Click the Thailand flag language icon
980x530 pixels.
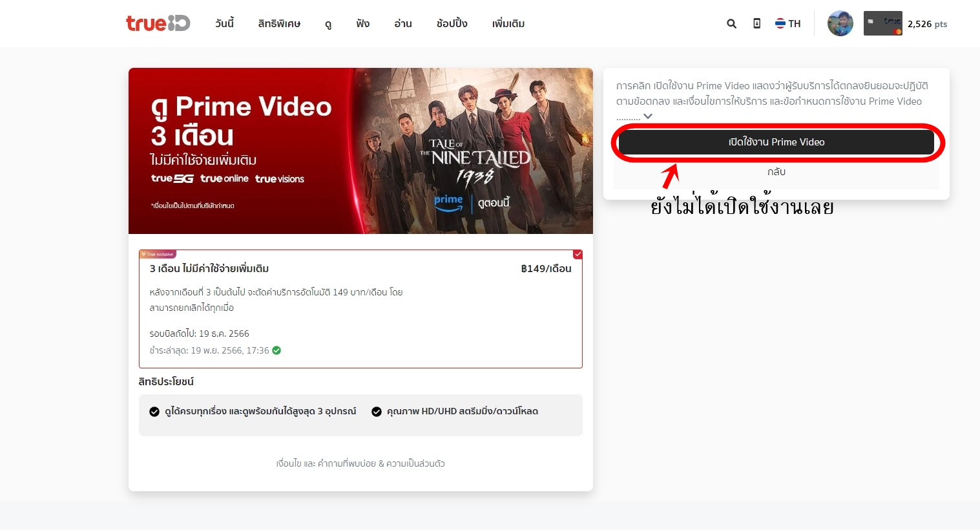[780, 24]
